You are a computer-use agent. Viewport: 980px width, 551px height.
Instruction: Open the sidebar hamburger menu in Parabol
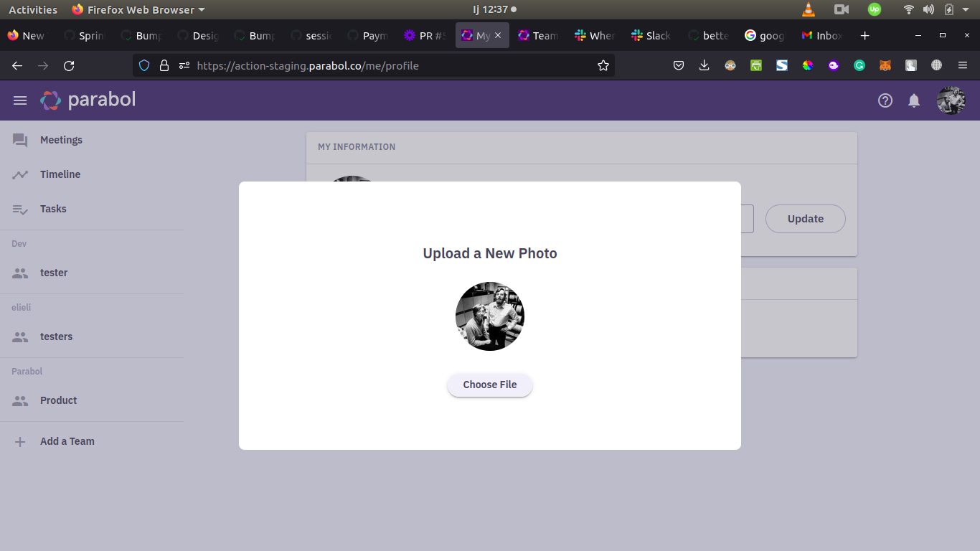(x=20, y=100)
